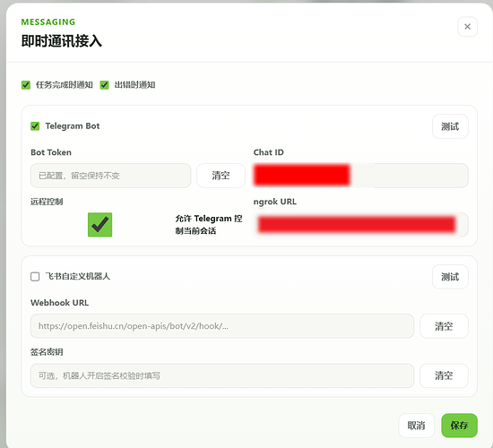
Task: Click the 任务完成时通知 label text
Action: pyautogui.click(x=65, y=85)
